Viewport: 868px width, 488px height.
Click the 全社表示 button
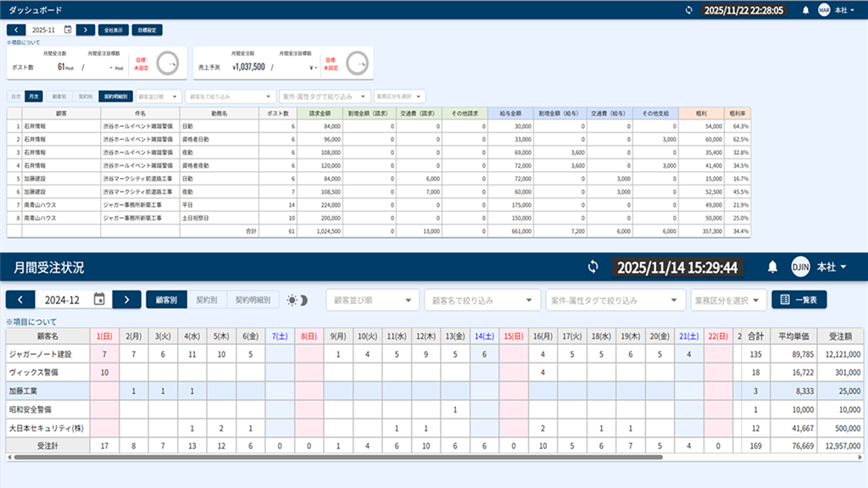114,30
